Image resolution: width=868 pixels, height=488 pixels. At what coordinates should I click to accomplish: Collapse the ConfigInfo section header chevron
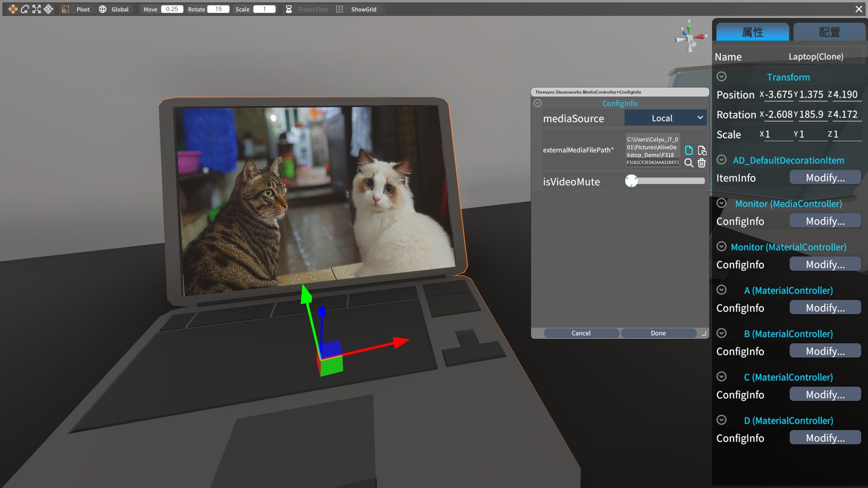[537, 103]
